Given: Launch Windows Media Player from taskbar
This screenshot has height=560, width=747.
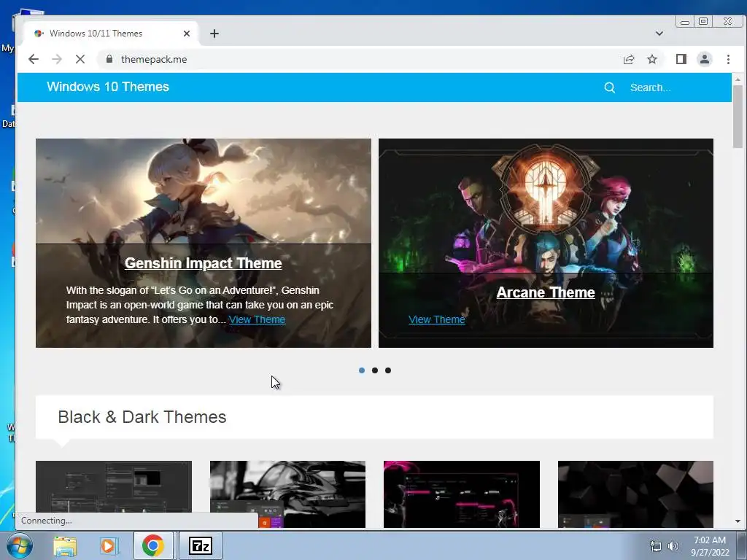Looking at the screenshot, I should (x=108, y=546).
